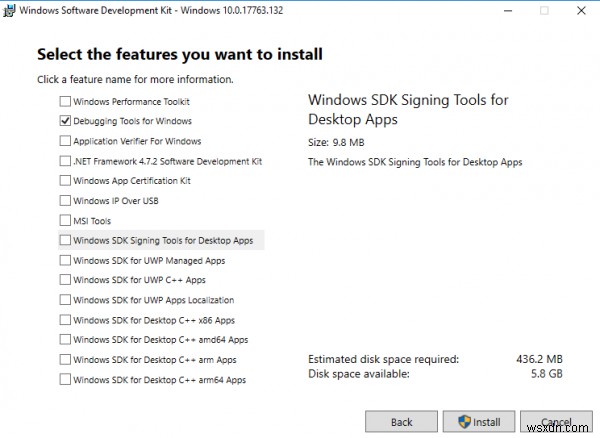600x438 pixels.
Task: Enable Windows Performance Toolkit checkbox
Action: [66, 102]
